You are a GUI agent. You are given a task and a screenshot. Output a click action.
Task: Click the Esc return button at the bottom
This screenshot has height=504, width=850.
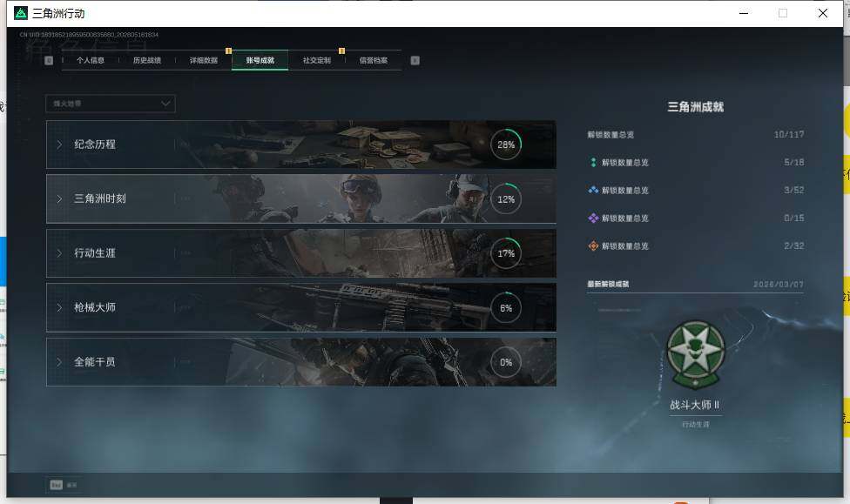(64, 485)
